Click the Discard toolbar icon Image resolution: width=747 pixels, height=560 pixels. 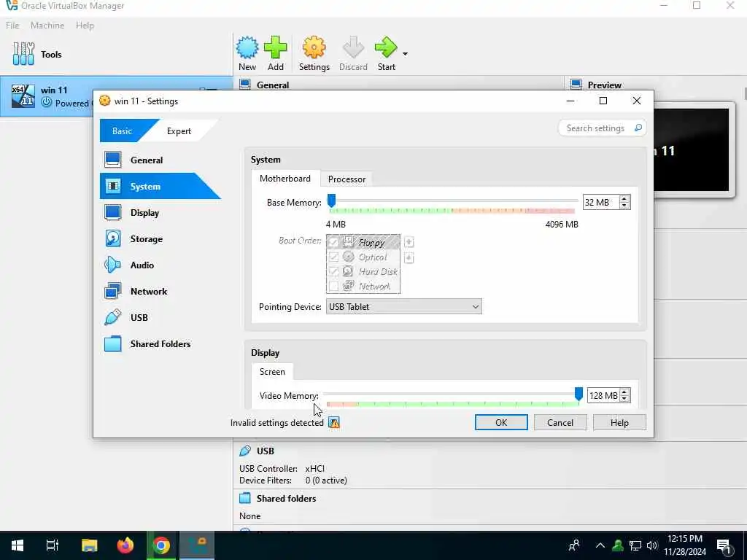[x=353, y=47]
